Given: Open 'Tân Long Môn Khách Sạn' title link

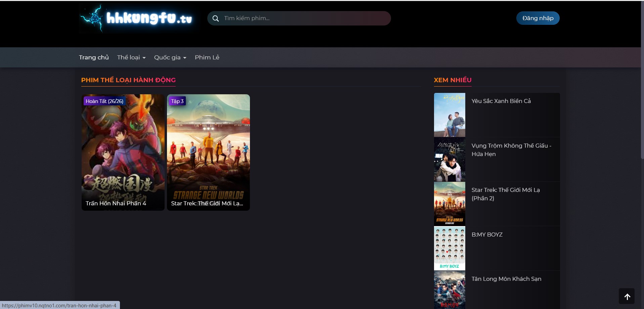Looking at the screenshot, I should 506,279.
